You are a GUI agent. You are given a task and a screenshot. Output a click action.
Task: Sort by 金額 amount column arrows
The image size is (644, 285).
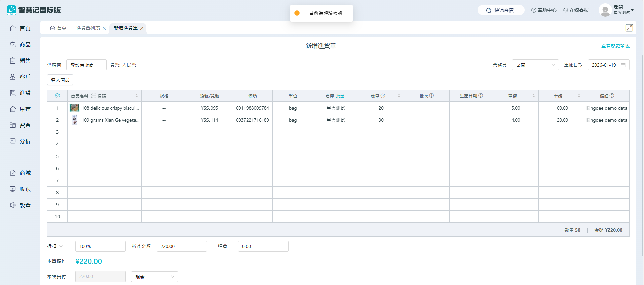(579, 96)
